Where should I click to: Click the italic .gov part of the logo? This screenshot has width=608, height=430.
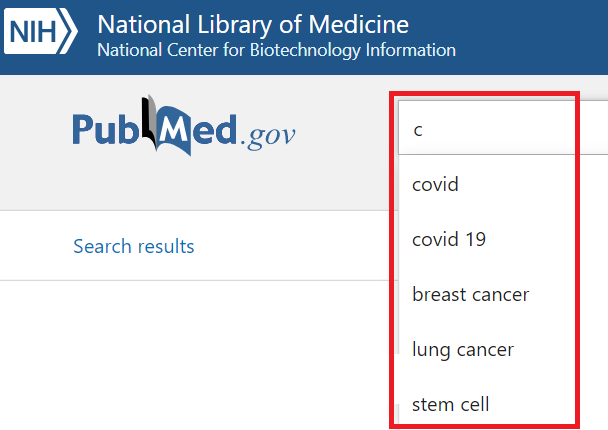click(x=268, y=136)
